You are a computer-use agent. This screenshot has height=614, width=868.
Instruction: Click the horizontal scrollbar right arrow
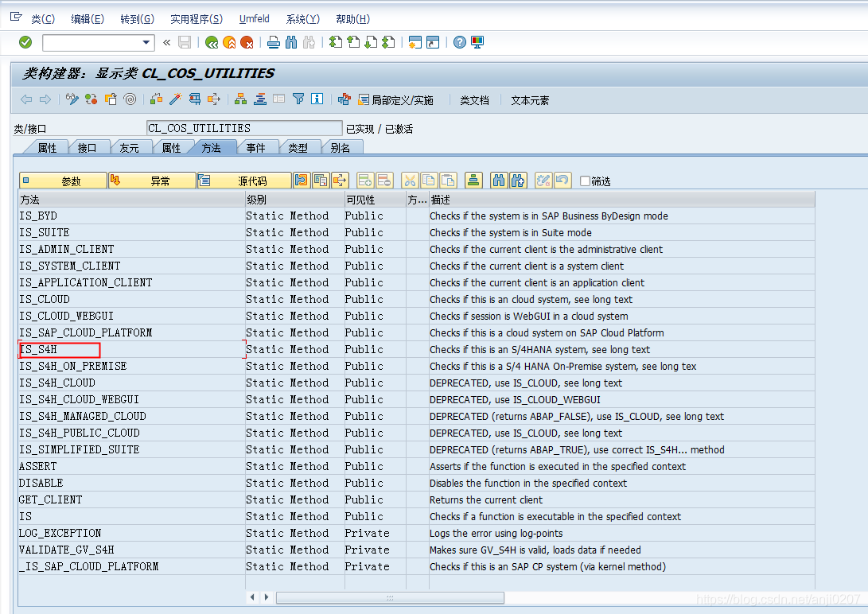[x=267, y=597]
